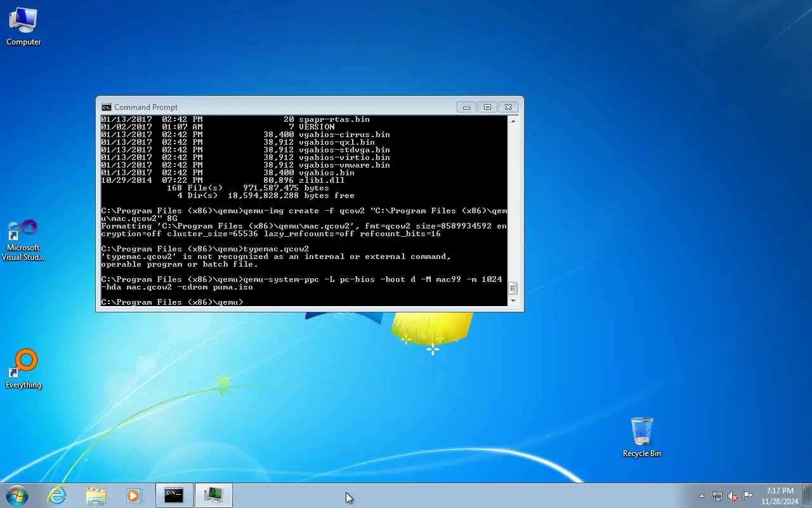The image size is (812, 508).
Task: Click the 'Formatting' output line
Action: [304, 230]
